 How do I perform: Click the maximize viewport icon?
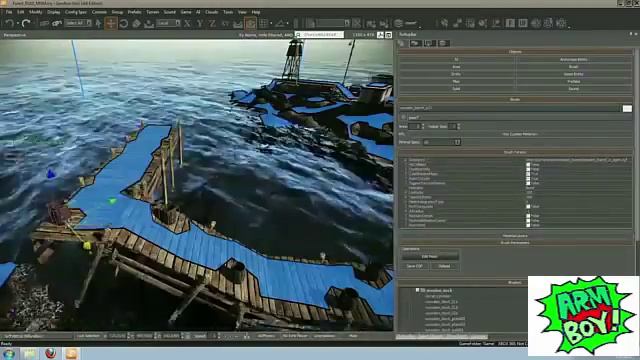[389, 35]
